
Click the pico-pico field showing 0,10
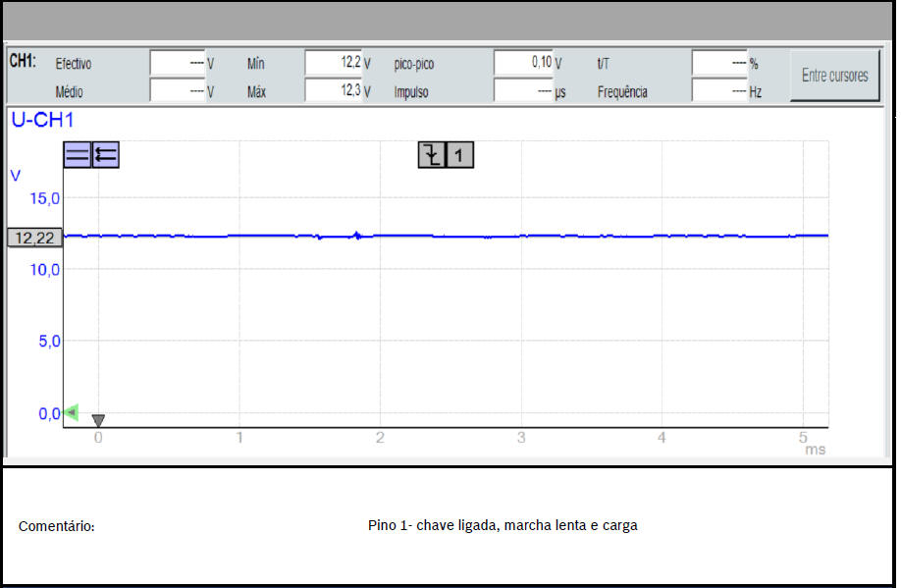point(522,63)
